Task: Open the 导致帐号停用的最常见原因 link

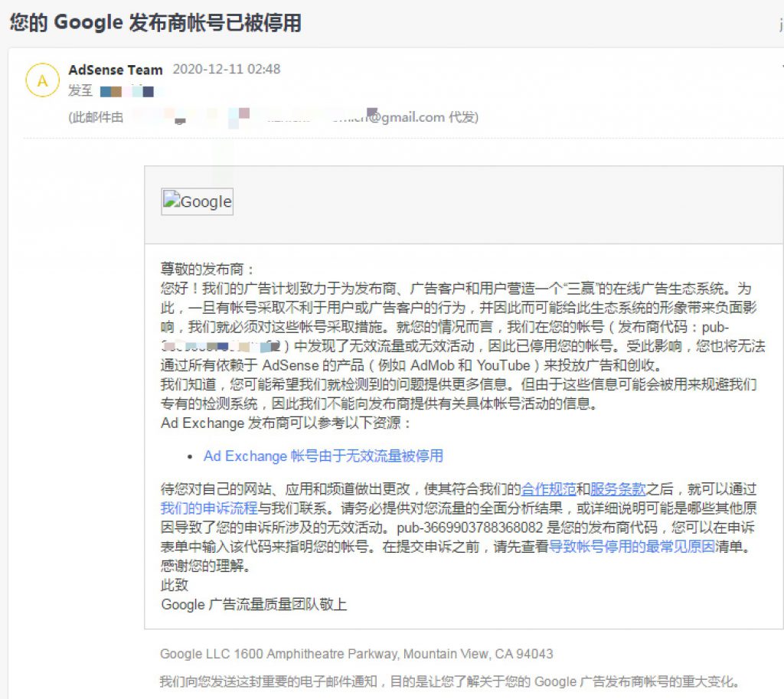Action: pos(632,547)
